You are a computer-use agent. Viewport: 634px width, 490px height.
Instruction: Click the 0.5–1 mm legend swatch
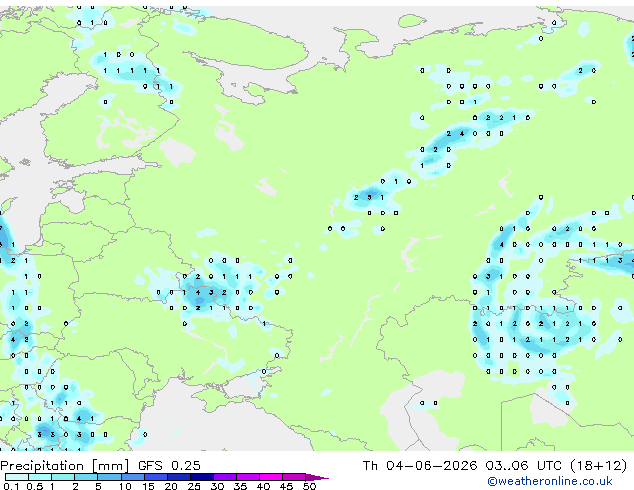point(40,477)
